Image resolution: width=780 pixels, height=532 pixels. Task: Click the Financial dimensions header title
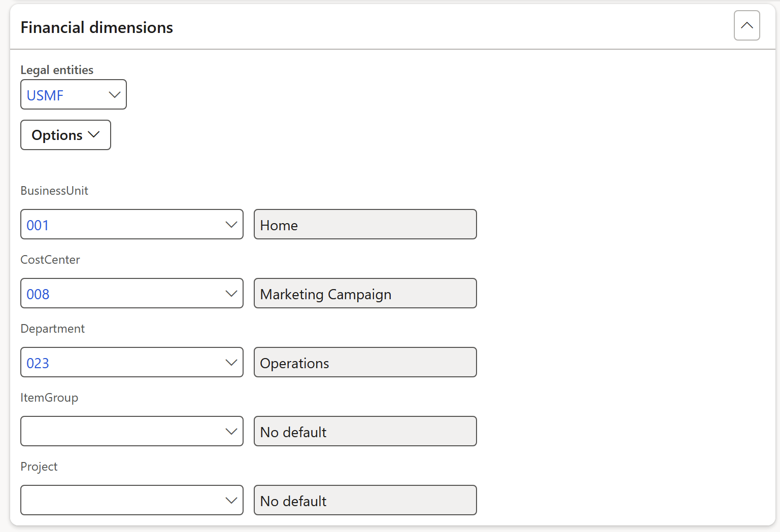click(96, 27)
